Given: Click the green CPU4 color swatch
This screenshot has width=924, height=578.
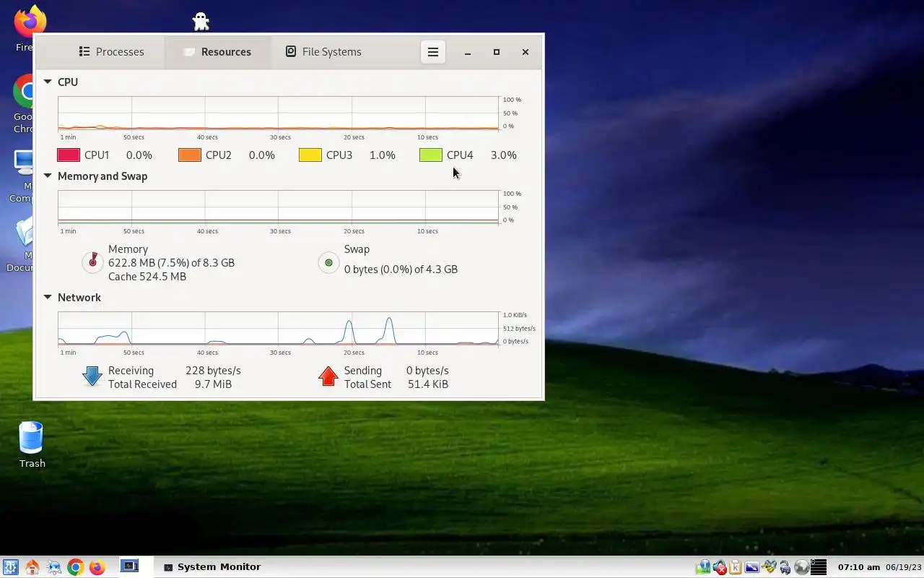Looking at the screenshot, I should click(431, 155).
